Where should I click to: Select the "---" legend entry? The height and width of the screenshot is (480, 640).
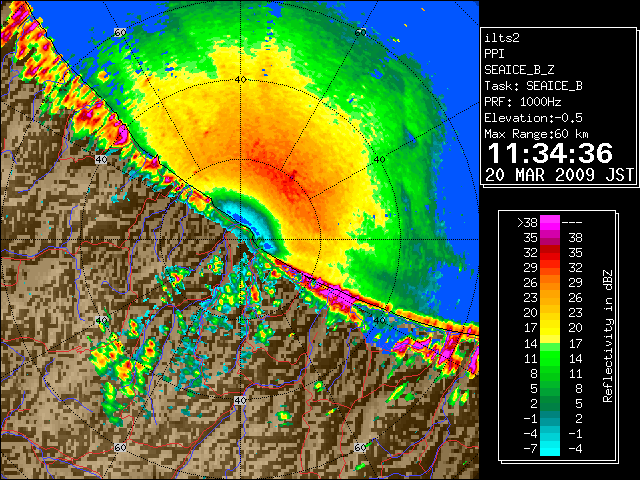(x=572, y=222)
